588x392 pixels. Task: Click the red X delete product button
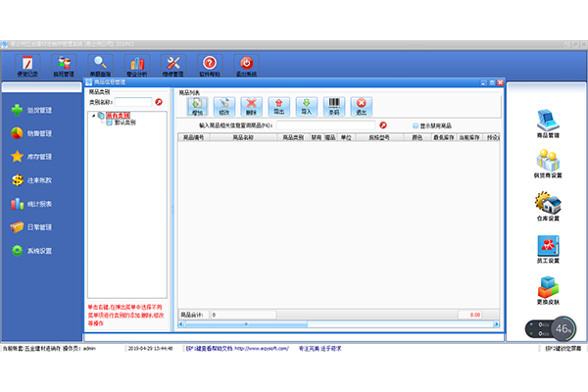tap(252, 107)
